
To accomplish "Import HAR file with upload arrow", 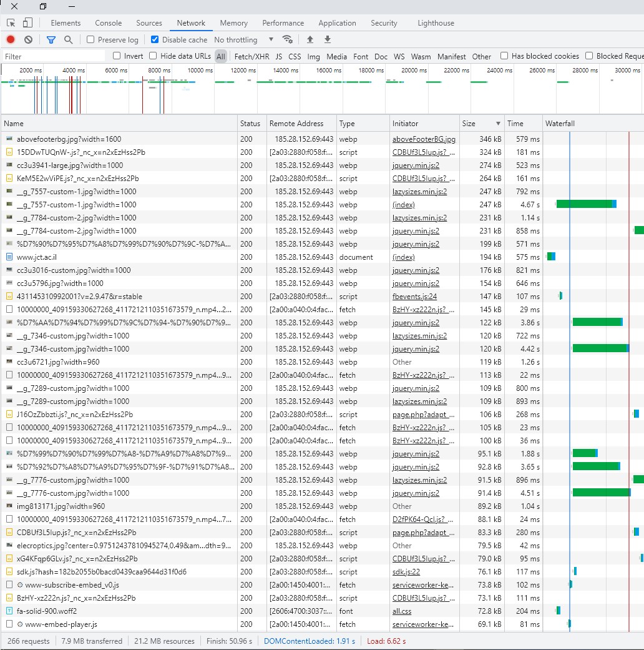I will click(310, 39).
